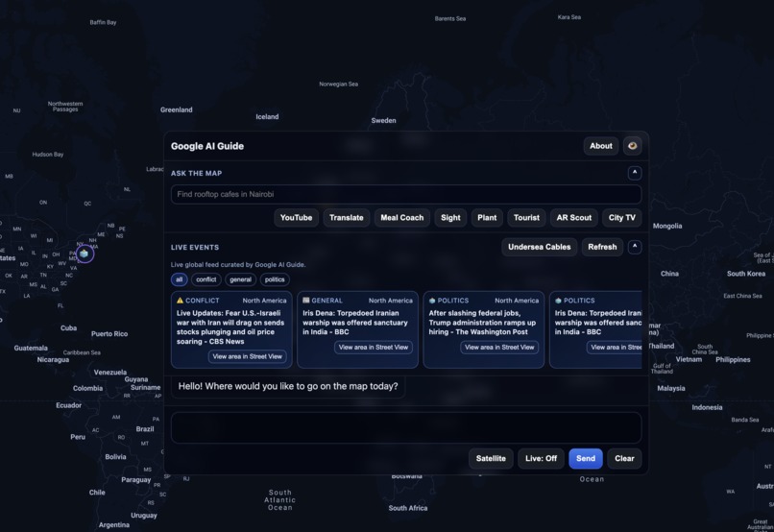This screenshot has width=774, height=532.
Task: Click the Hudson Bay label on the map
Action: click(48, 155)
